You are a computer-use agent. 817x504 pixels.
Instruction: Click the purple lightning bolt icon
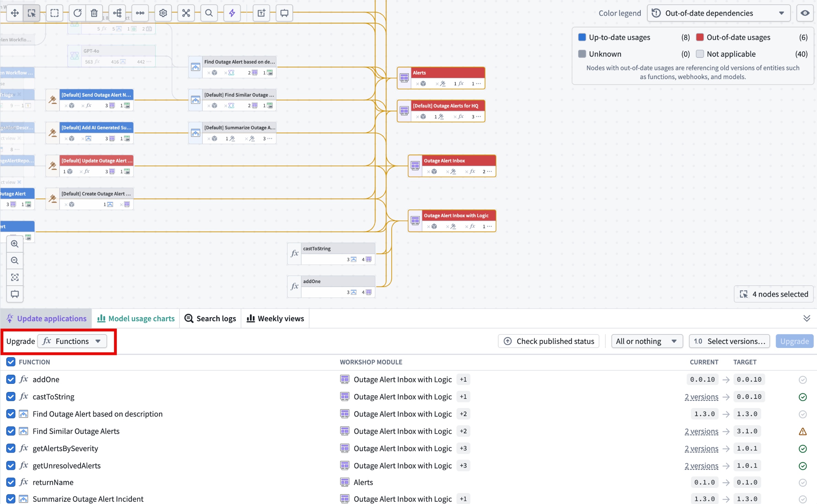(x=232, y=13)
